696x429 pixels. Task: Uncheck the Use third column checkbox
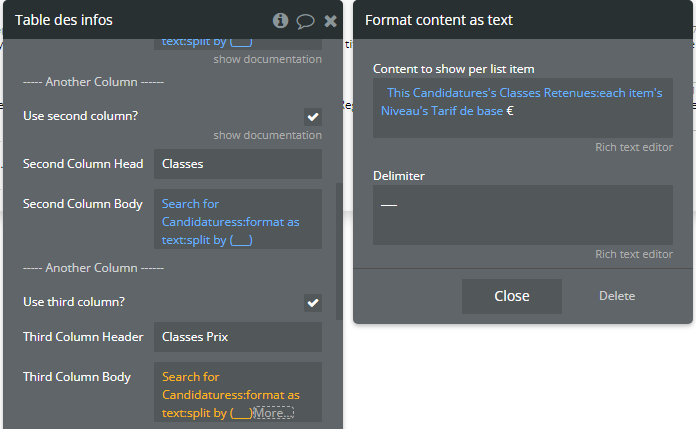313,302
